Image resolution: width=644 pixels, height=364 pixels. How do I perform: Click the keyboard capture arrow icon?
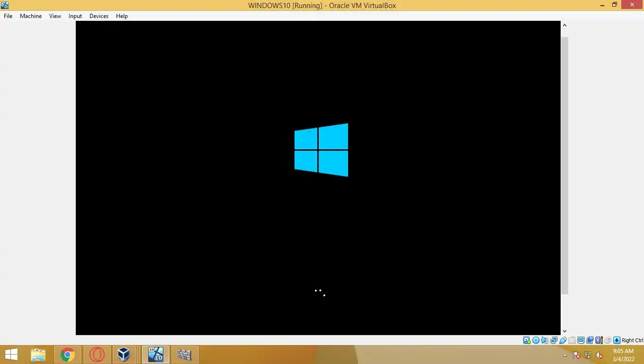click(617, 340)
